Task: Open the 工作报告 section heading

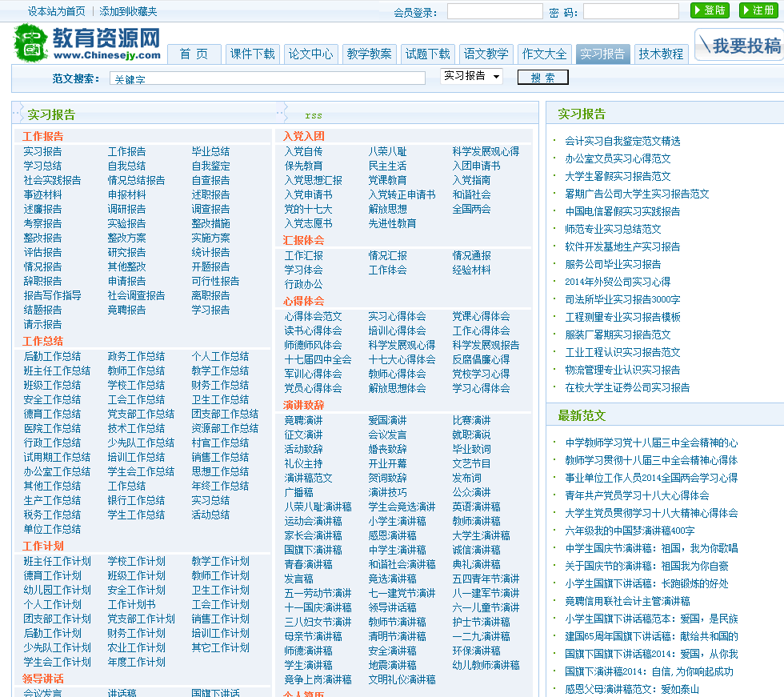Action: click(x=43, y=137)
